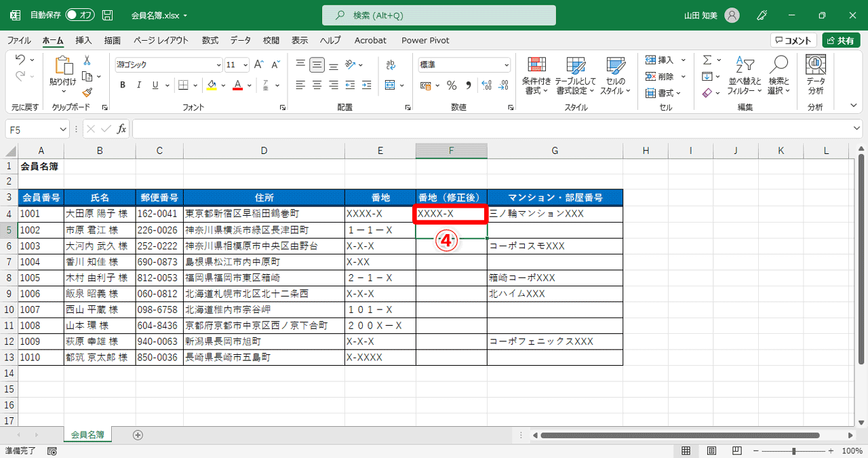Image resolution: width=868 pixels, height=458 pixels.
Task: Click the comma style icon
Action: [x=470, y=85]
